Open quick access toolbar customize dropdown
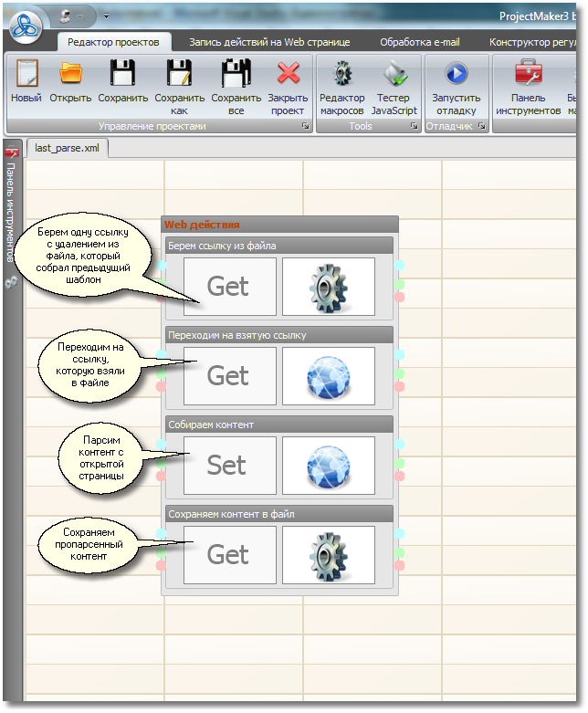Screen dimensions: 588x713 click(105, 16)
